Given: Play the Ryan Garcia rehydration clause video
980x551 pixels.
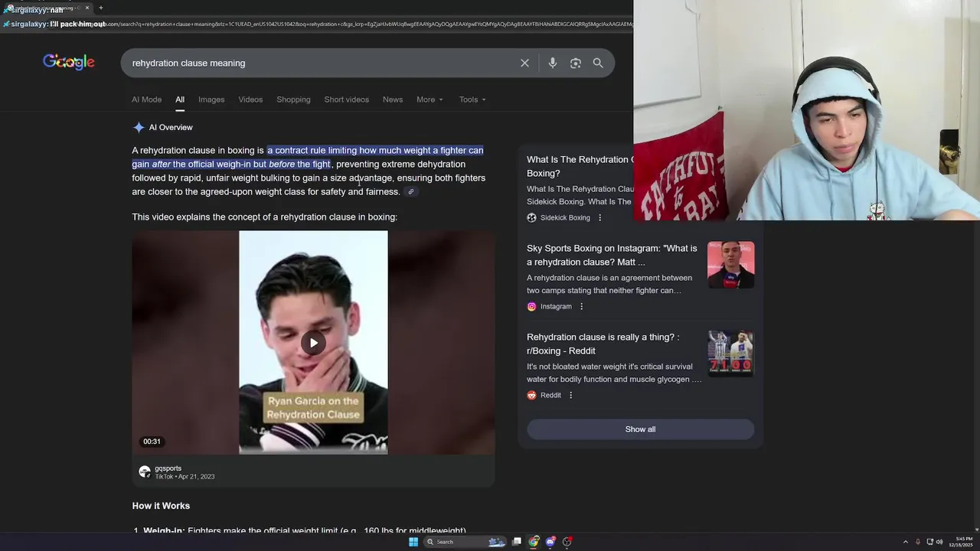Looking at the screenshot, I should tap(313, 343).
